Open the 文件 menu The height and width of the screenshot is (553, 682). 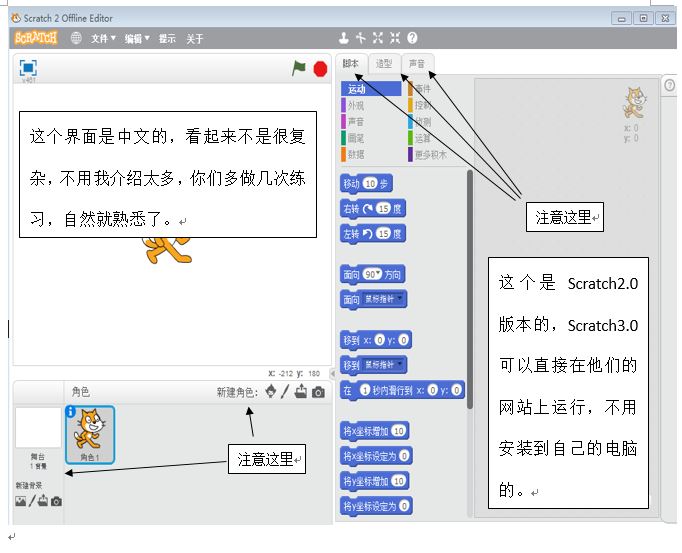click(x=103, y=39)
